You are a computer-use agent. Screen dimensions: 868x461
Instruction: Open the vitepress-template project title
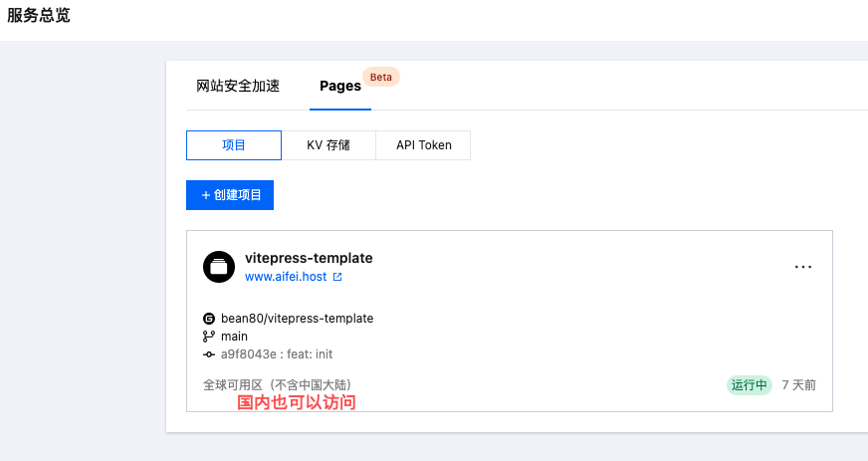coord(309,258)
